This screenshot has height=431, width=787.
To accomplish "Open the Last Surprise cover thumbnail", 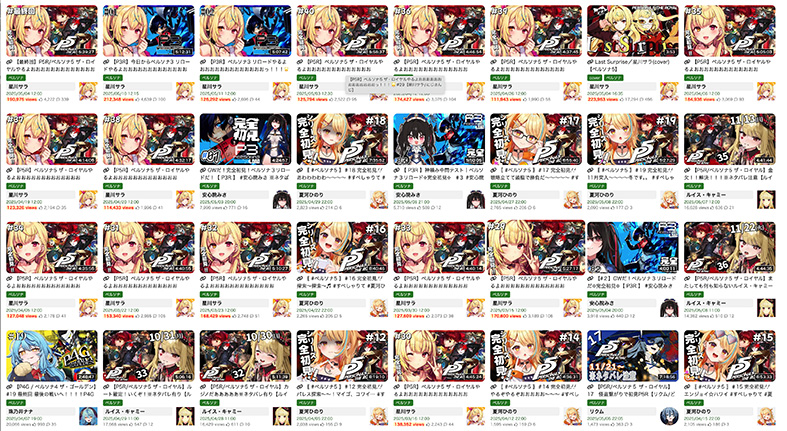I will click(x=632, y=31).
